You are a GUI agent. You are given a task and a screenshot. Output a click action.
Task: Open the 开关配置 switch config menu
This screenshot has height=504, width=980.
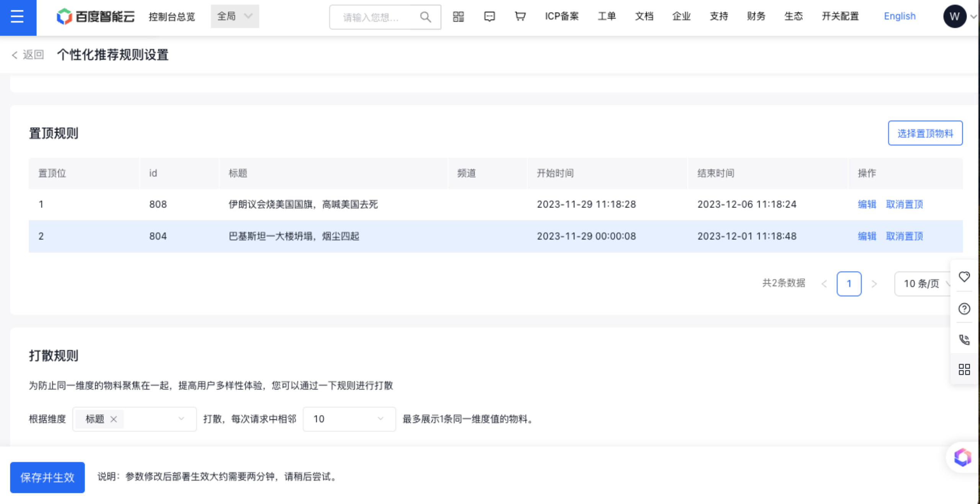(x=840, y=16)
